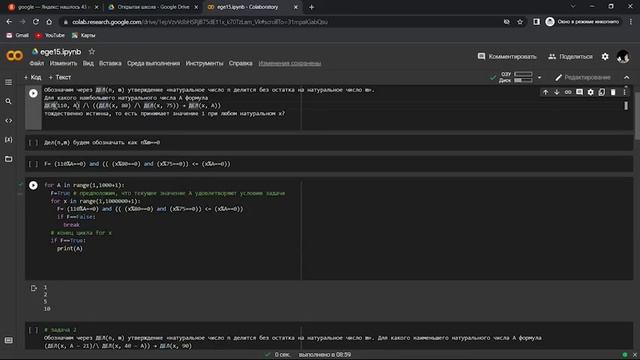Open the browser side panel icon
This screenshot has height=360, width=640.
(x=536, y=22)
